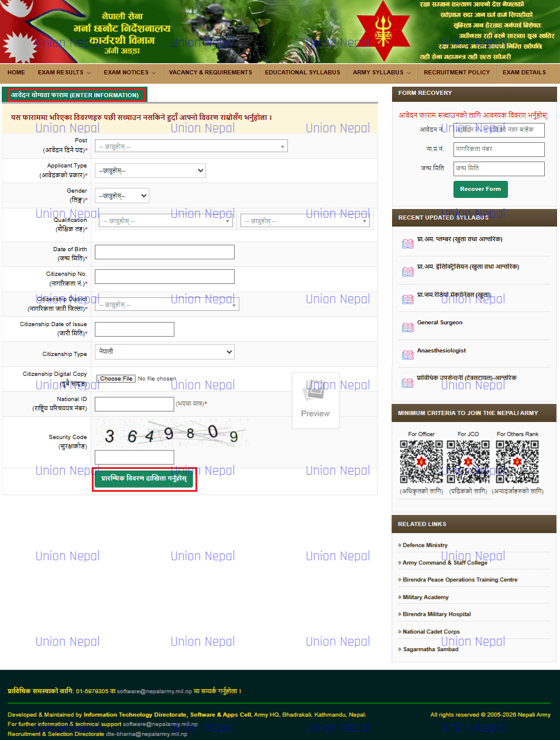The width and height of the screenshot is (560, 740).
Task: Click the book icon beside Radio Mechanics syllabus
Action: click(x=408, y=299)
